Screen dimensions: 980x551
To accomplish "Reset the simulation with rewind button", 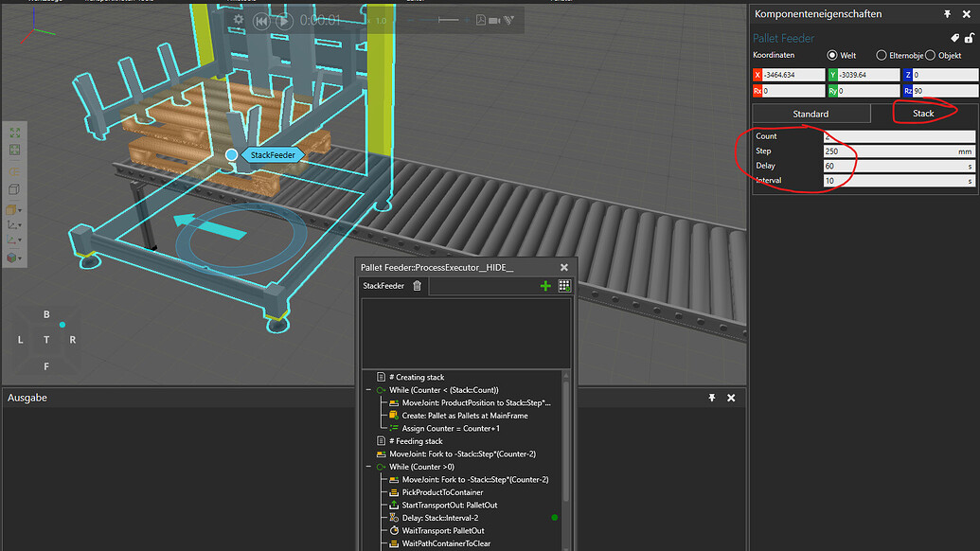I will tap(261, 20).
